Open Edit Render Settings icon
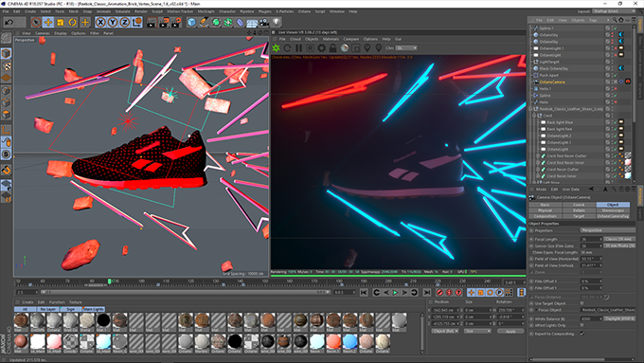The width and height of the screenshot is (644, 363). point(176,22)
